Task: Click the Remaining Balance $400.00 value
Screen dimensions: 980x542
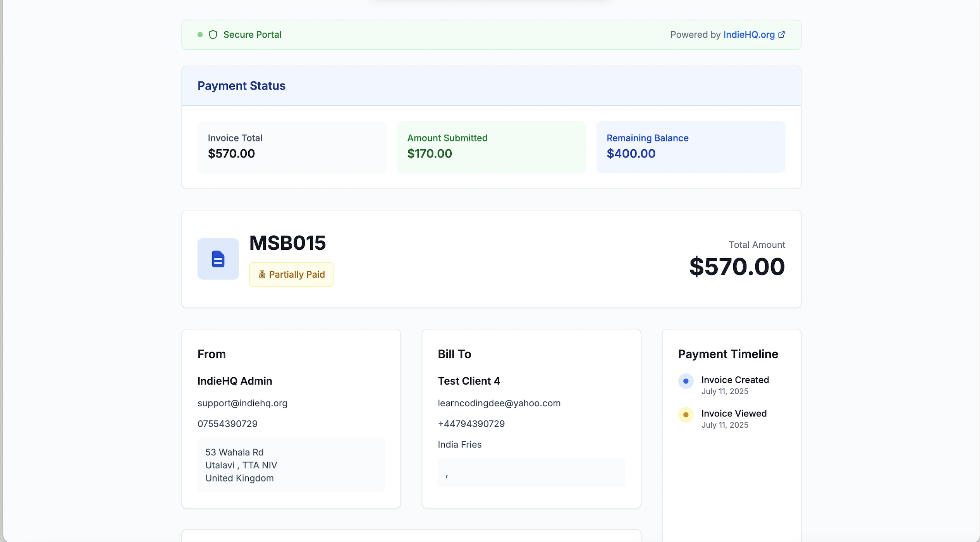Action: [x=631, y=154]
